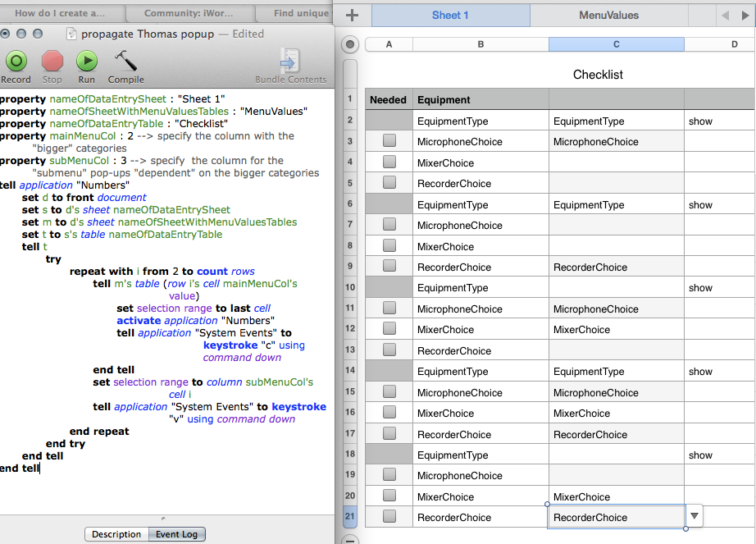Screen dimensions: 756x544
Task: Click the table select-all circle handle
Action: pyautogui.click(x=350, y=44)
